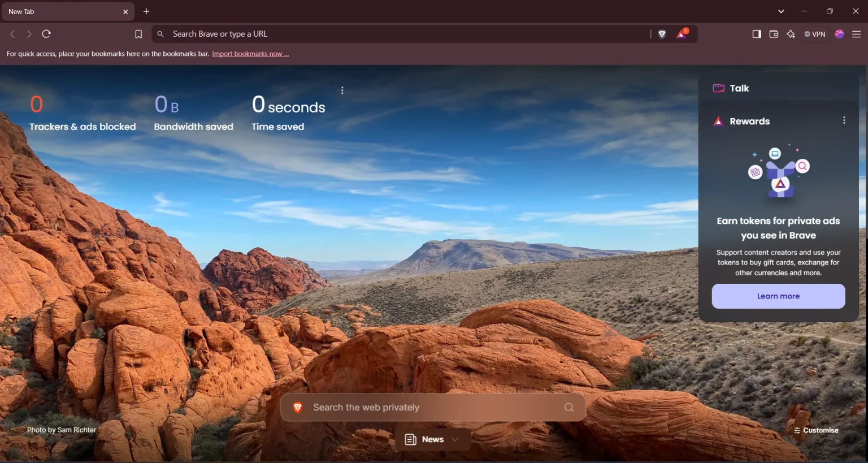This screenshot has width=868, height=463.
Task: Click the Brave logo in the search box
Action: (x=298, y=407)
